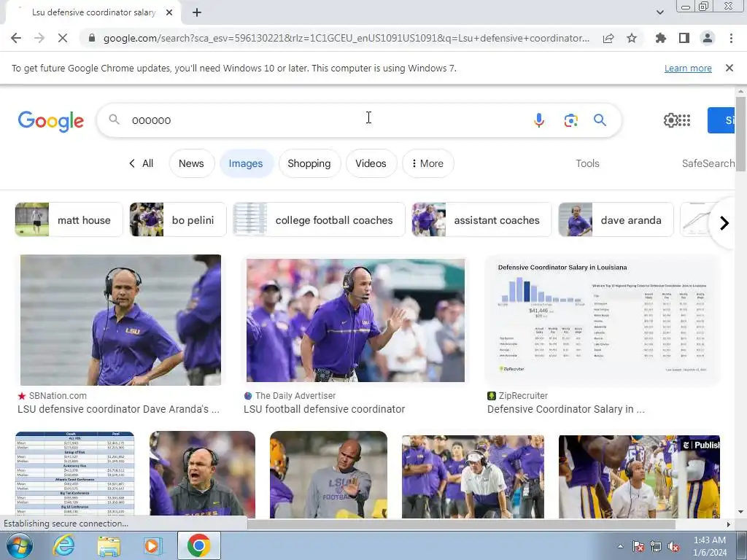Open the Chrome profile avatar
Screen dimensions: 747x560
708,38
